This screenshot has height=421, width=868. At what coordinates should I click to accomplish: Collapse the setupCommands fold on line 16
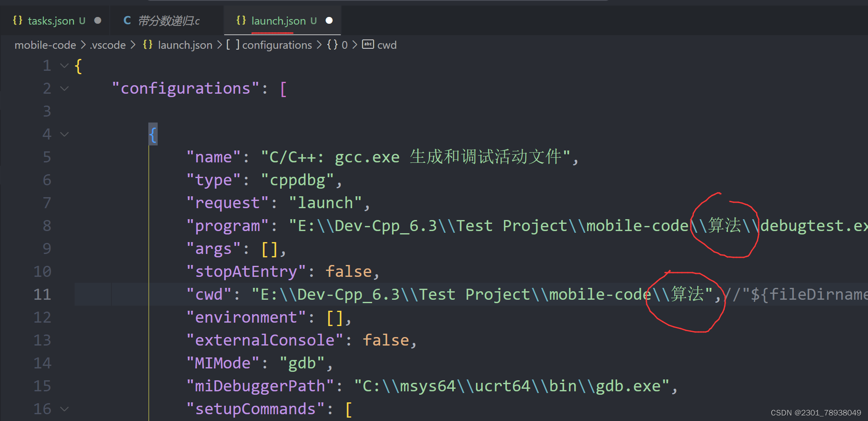click(x=64, y=408)
